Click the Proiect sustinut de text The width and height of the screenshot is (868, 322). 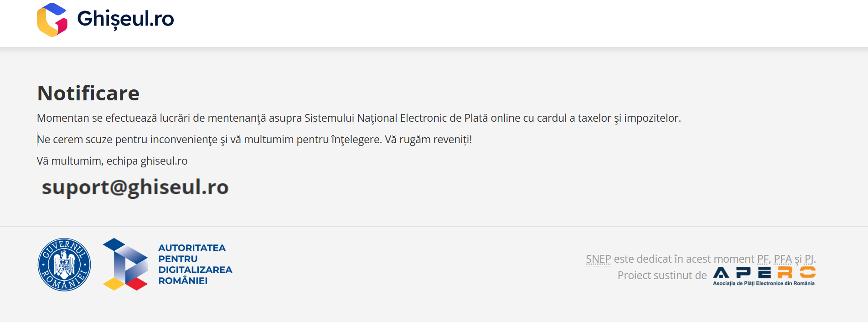tap(662, 275)
